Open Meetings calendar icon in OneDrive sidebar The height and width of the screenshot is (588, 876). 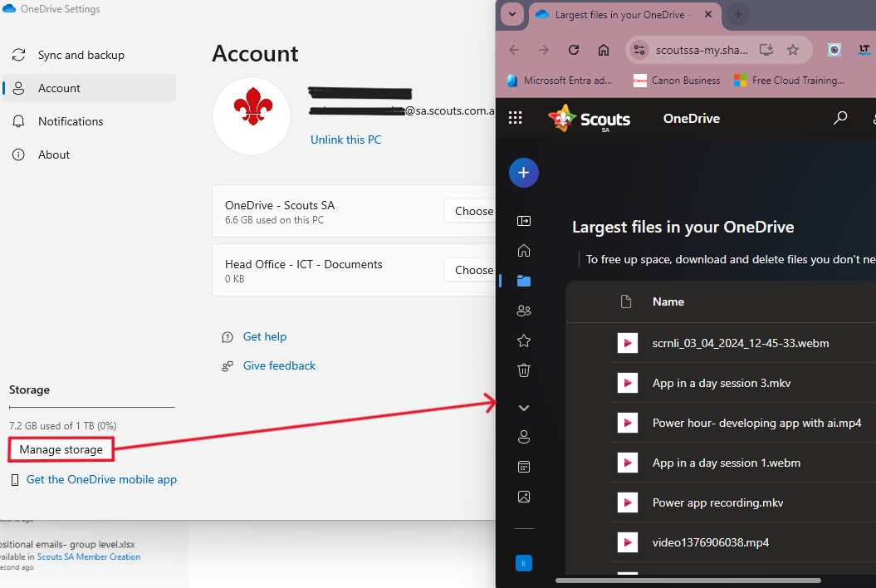(x=523, y=467)
